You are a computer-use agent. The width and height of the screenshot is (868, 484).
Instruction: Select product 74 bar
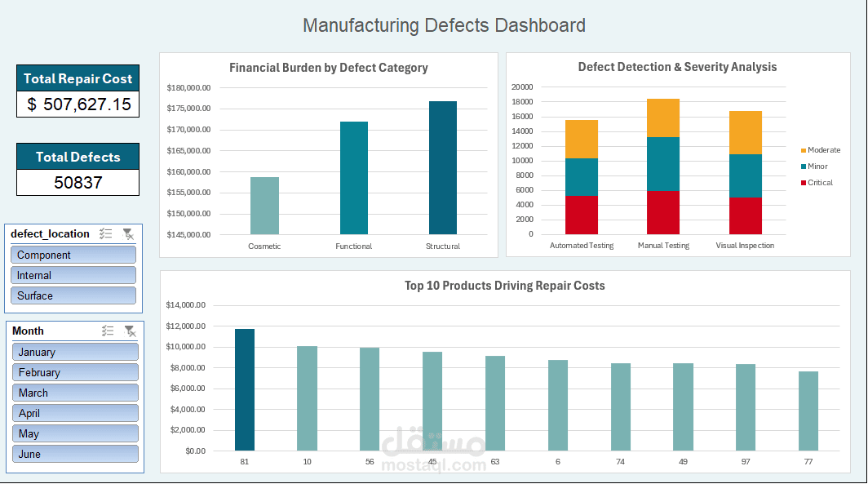(x=621, y=407)
